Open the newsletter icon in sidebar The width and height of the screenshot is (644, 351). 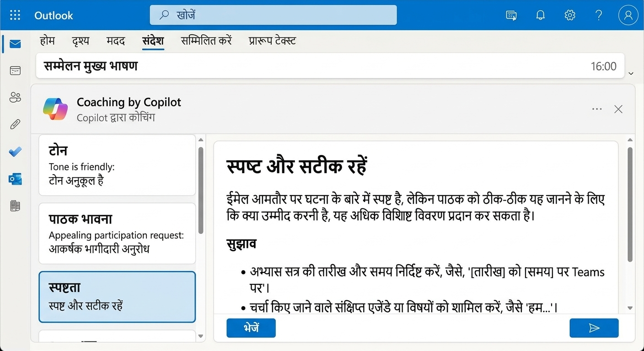[x=15, y=206]
